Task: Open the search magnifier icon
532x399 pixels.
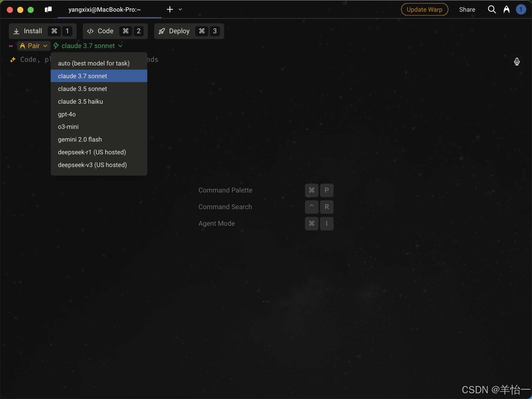Action: (x=492, y=10)
